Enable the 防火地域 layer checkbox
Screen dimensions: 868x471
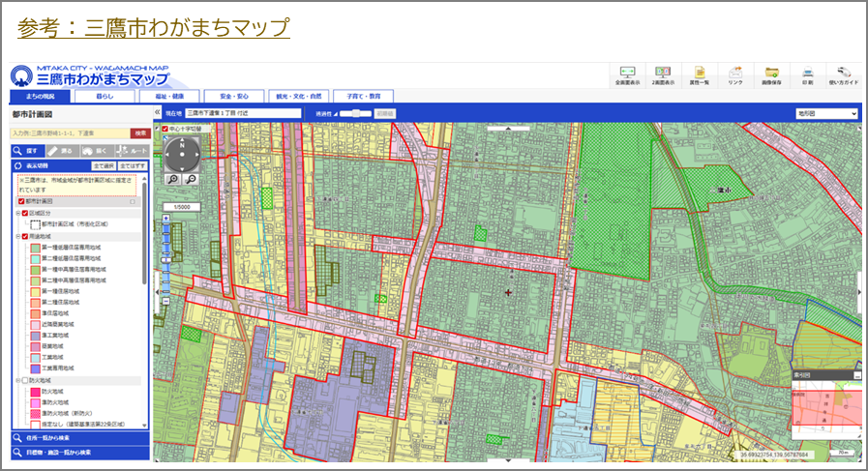tap(25, 381)
